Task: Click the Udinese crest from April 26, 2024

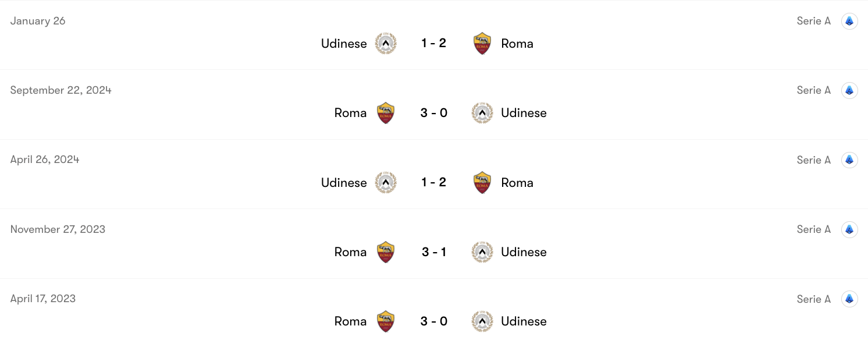Action: pyautogui.click(x=385, y=182)
